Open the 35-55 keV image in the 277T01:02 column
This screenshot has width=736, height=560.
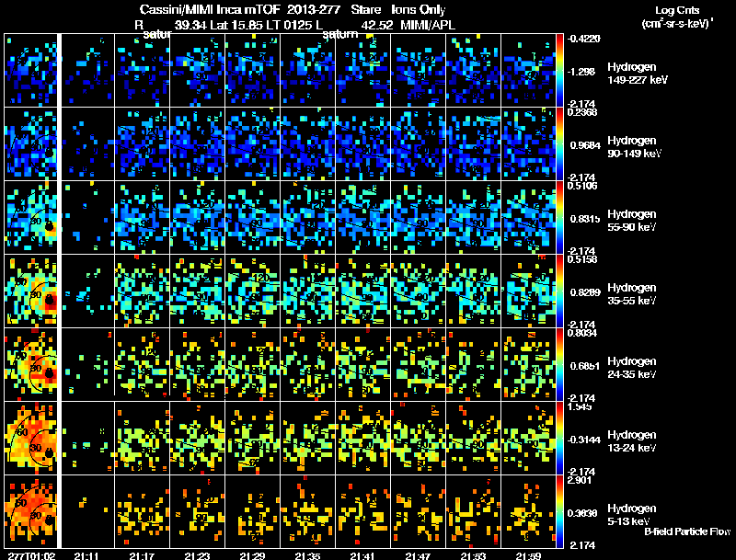pyautogui.click(x=30, y=291)
